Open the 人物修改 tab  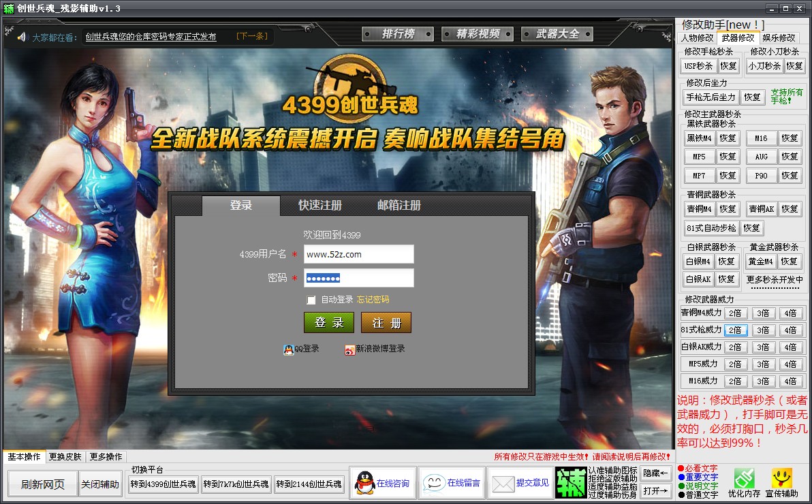pyautogui.click(x=697, y=38)
